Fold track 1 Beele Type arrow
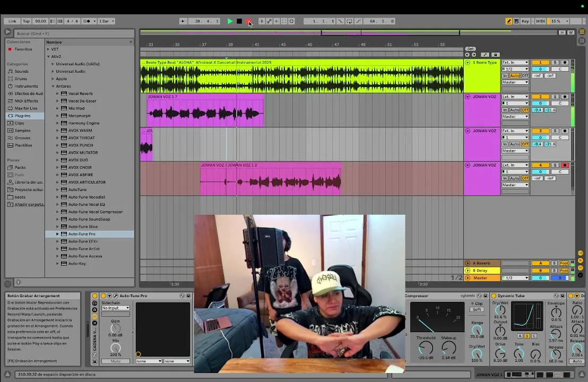 [x=468, y=63]
